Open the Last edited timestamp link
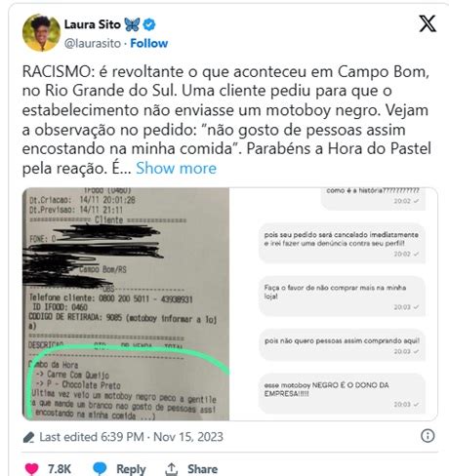 131,437
